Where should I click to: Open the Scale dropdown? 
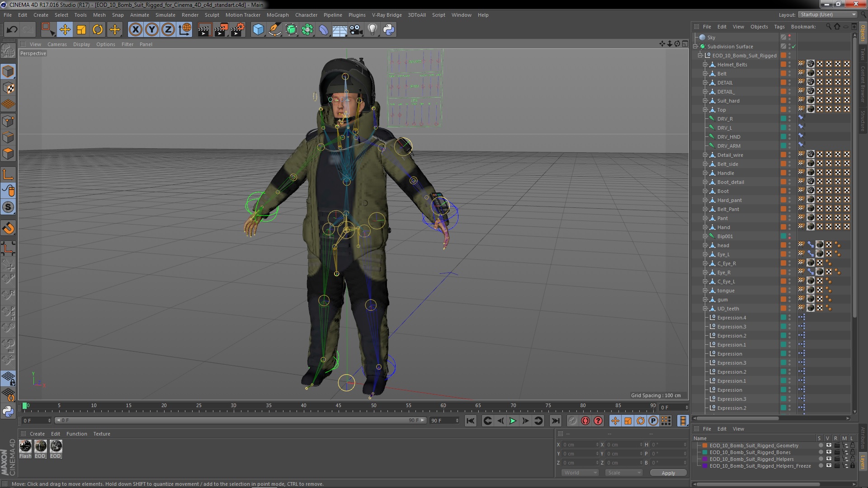click(x=624, y=473)
